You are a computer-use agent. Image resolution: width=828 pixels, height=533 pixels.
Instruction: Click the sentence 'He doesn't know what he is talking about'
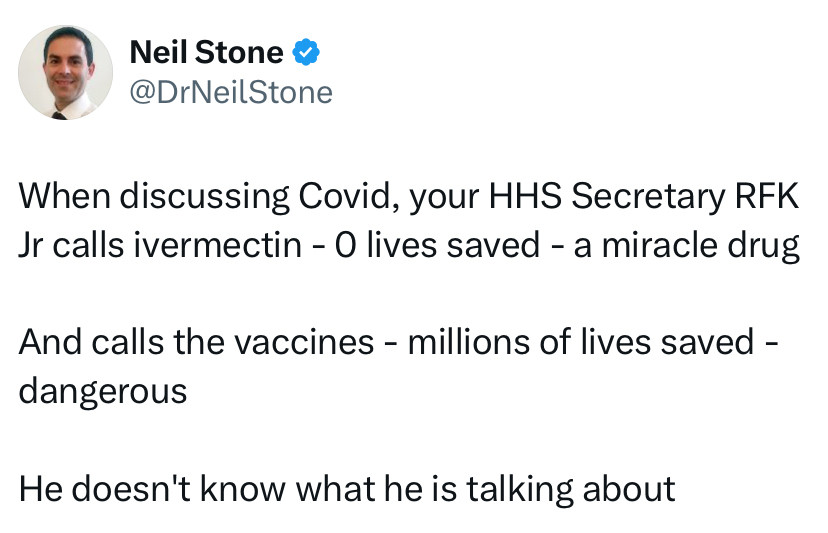click(347, 489)
